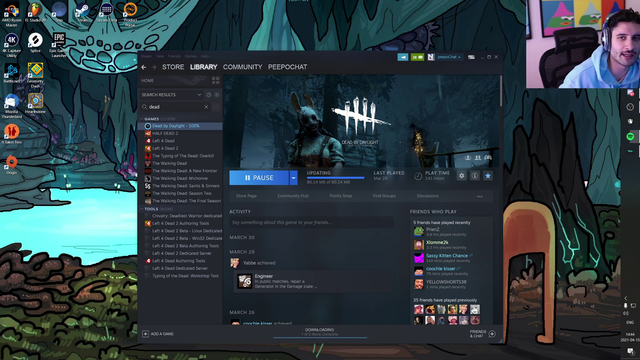Click the profile avatar in Steam header

tap(431, 57)
